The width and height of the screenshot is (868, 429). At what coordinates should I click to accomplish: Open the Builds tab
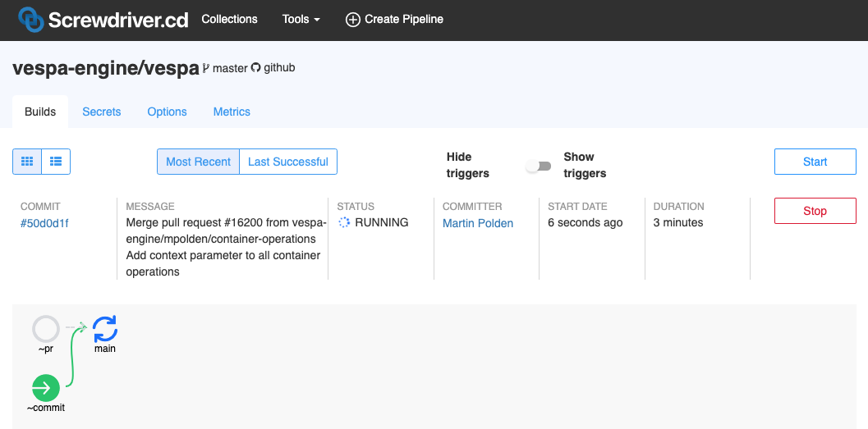point(40,112)
